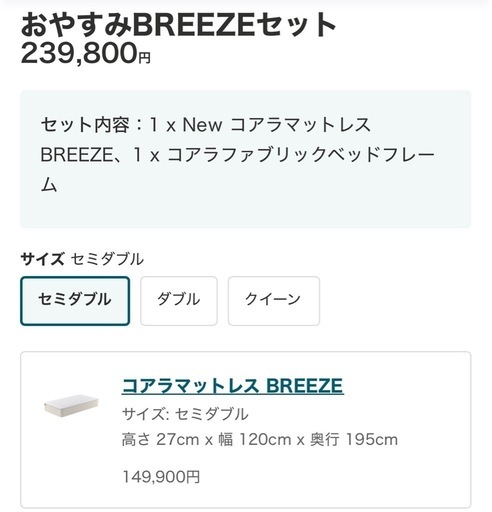492x512 pixels.
Task: Pick the クイーン size option
Action: [274, 301]
